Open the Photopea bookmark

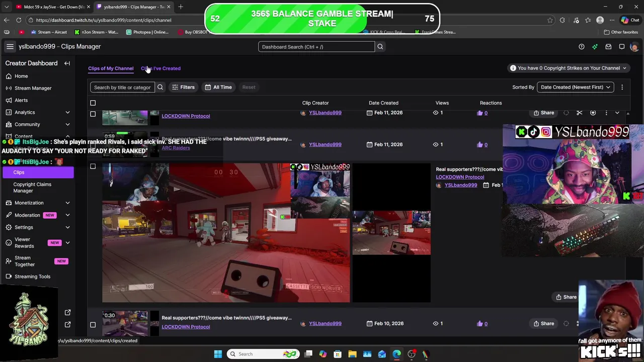click(147, 32)
